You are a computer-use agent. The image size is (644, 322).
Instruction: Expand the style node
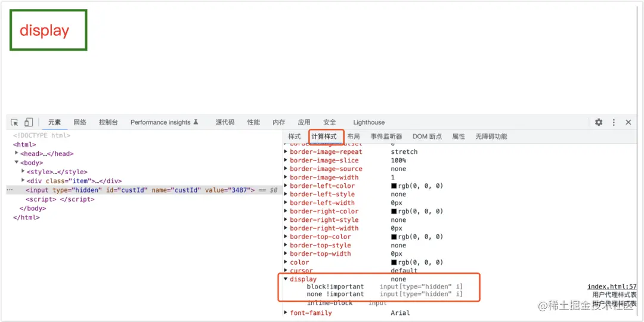tap(23, 171)
